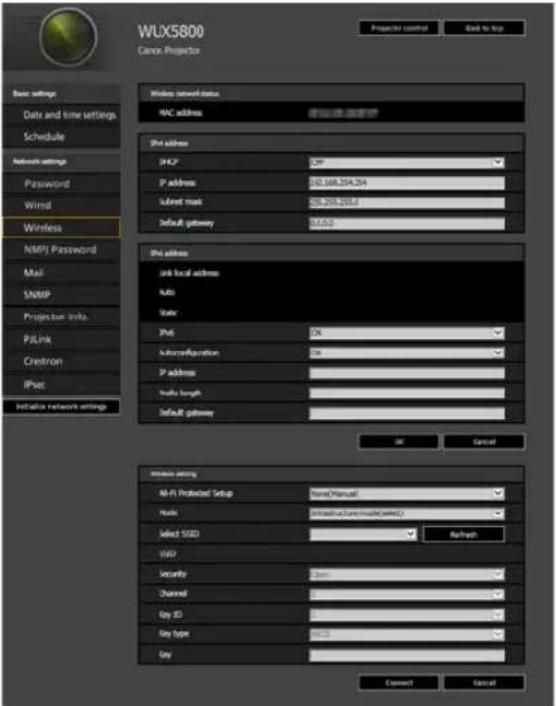This screenshot has height=706, width=556.
Task: Open the Password network settings
Action: [x=62, y=184]
